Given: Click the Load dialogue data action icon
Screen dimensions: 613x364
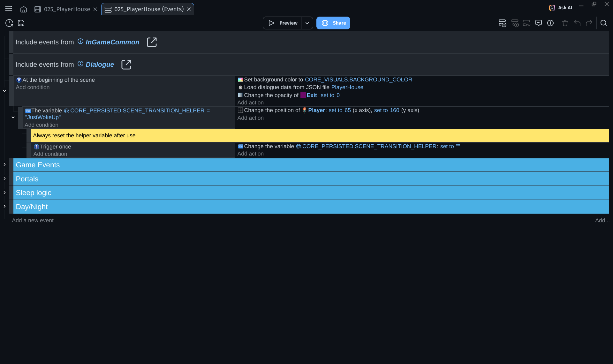Looking at the screenshot, I should 240,87.
